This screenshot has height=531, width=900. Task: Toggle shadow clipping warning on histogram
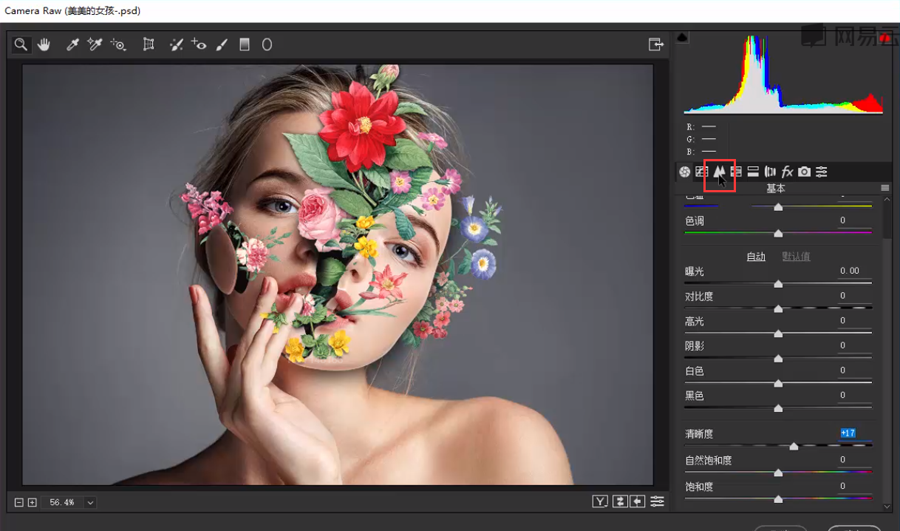pos(683,38)
